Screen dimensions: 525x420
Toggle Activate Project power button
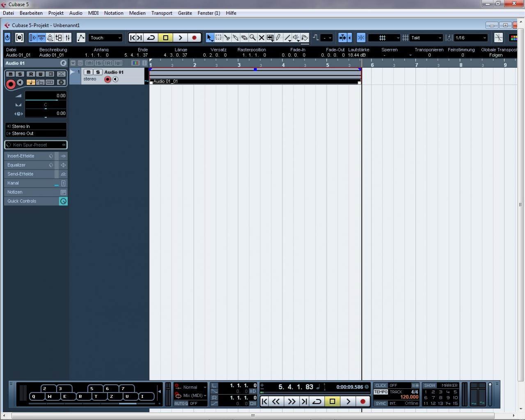(7, 38)
